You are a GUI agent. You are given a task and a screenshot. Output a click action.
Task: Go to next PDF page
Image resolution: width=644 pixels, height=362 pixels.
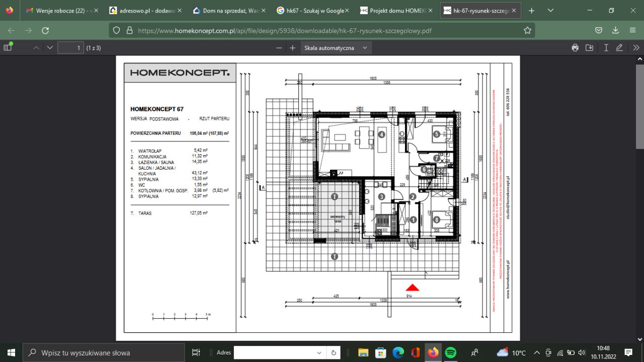click(x=49, y=48)
